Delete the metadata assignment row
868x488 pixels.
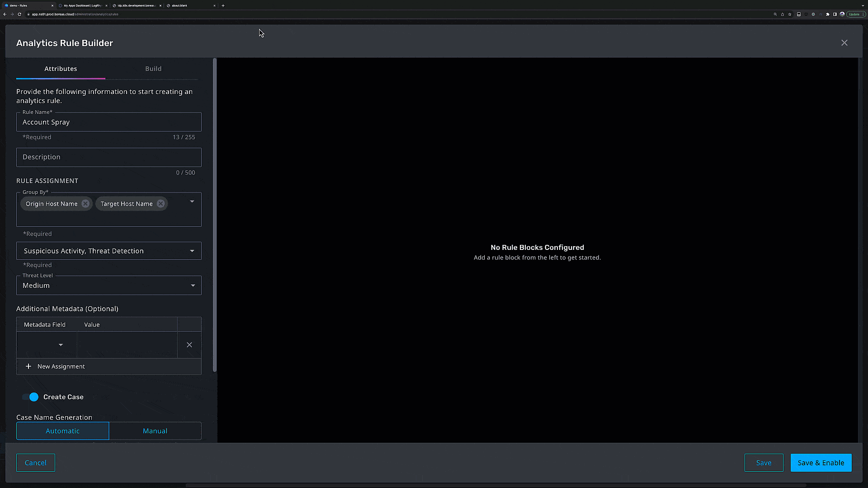(189, 345)
